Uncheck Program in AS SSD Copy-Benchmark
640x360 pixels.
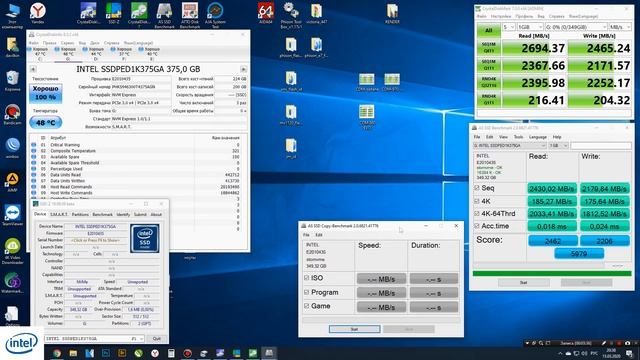307,292
